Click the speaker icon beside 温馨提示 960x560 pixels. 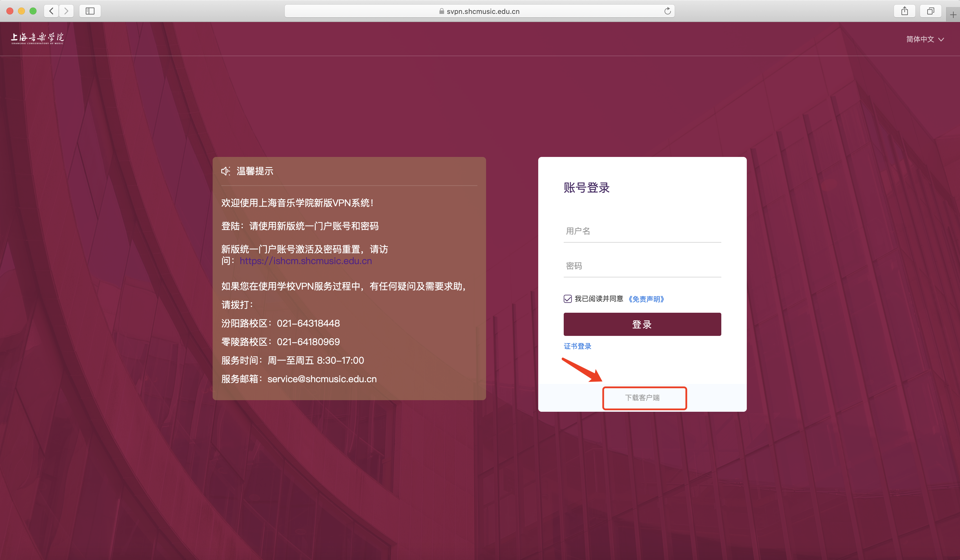click(x=226, y=171)
